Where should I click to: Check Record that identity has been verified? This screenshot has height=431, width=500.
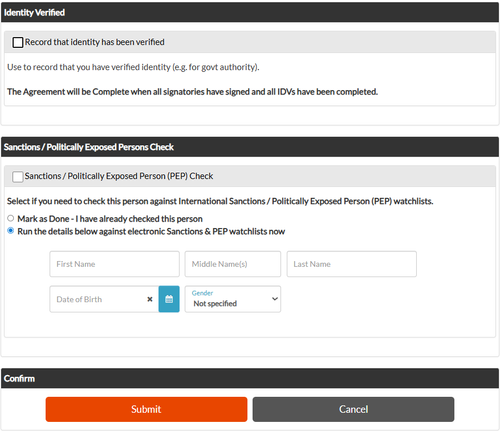[18, 42]
